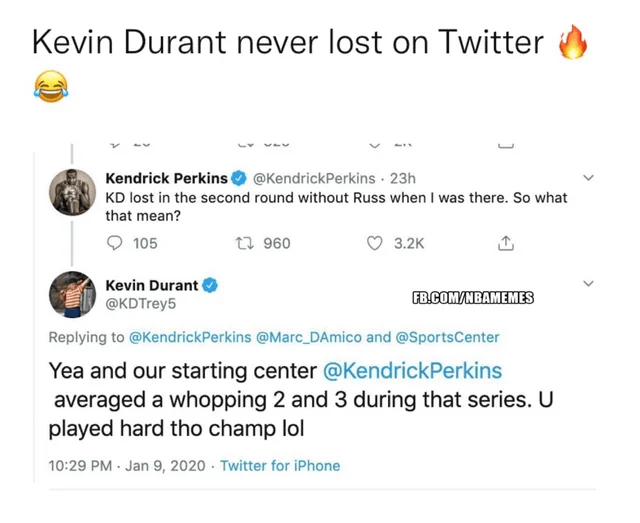Like the tweet with 3.2K hearts

376,243
